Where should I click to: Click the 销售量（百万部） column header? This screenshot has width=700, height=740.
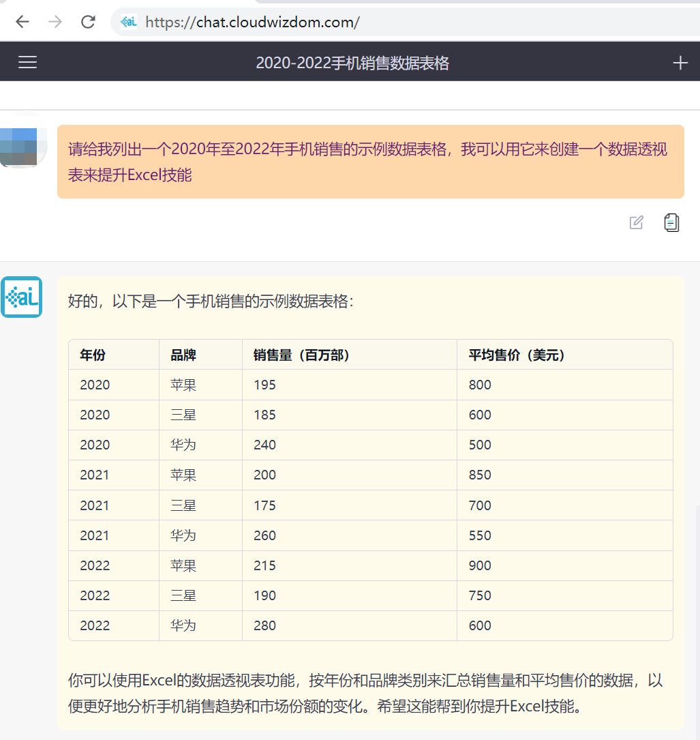tap(350, 355)
